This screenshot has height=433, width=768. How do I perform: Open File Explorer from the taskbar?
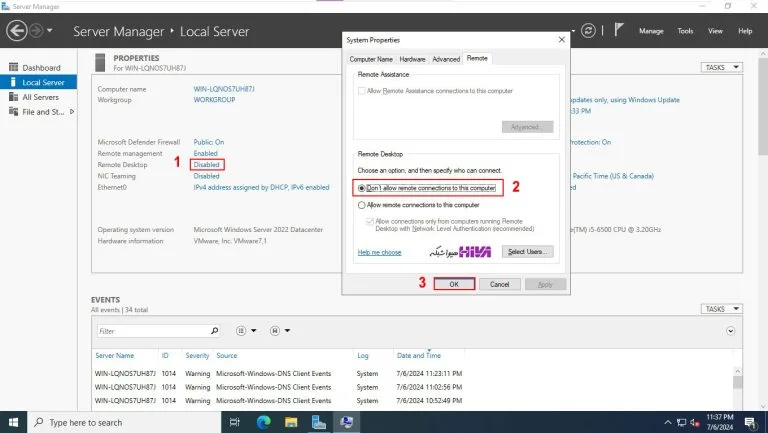291,422
